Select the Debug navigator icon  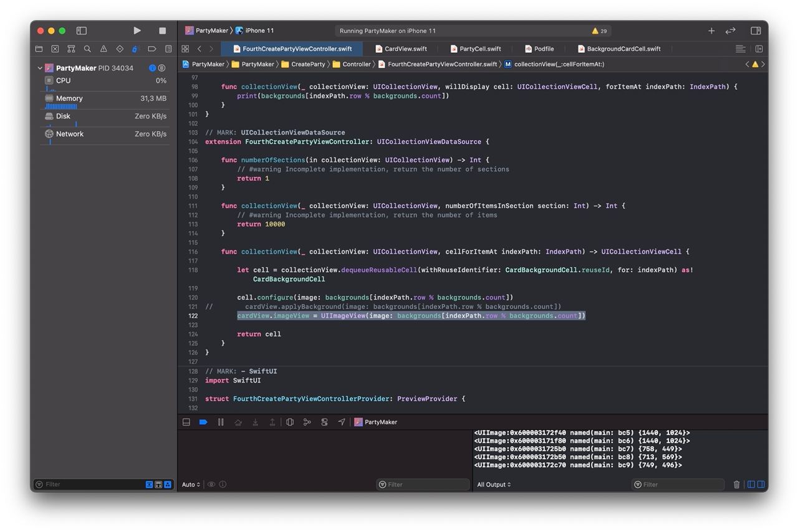(x=135, y=49)
